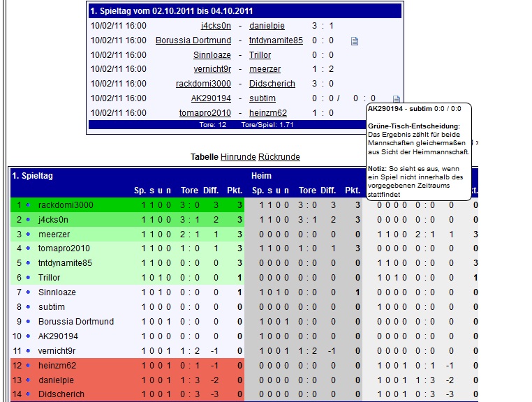Click blue dot beside Didscherich in table
The width and height of the screenshot is (532, 402).
28,394
